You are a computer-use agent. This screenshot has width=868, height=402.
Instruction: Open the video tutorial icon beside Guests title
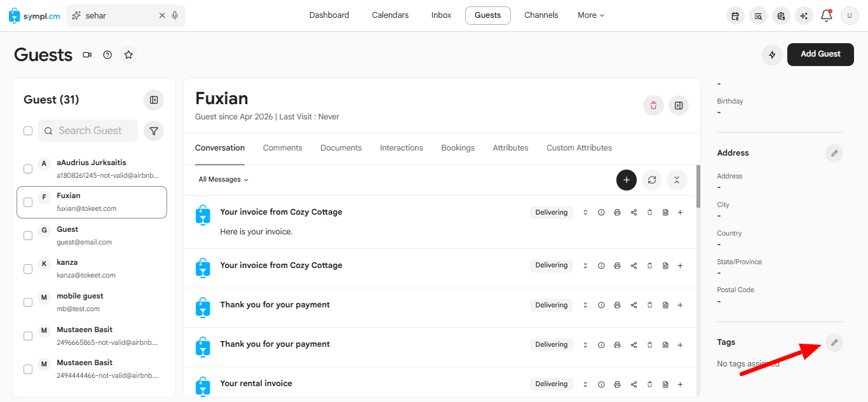(87, 55)
